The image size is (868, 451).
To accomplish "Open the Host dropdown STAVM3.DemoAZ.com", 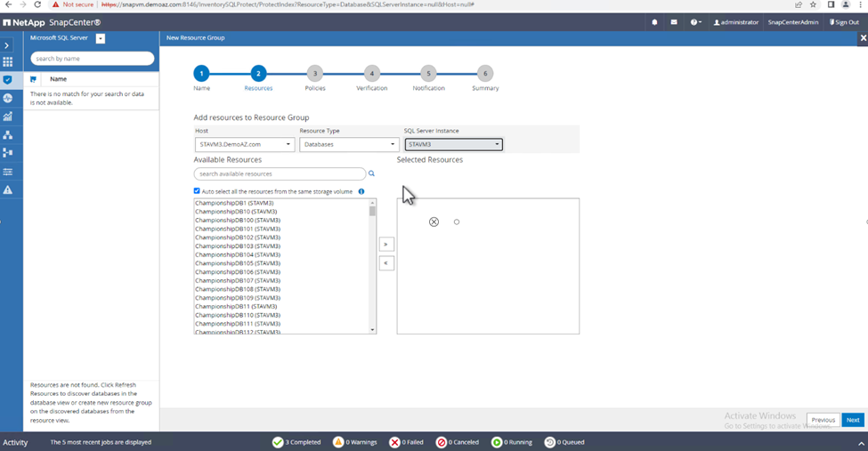I will tap(245, 144).
